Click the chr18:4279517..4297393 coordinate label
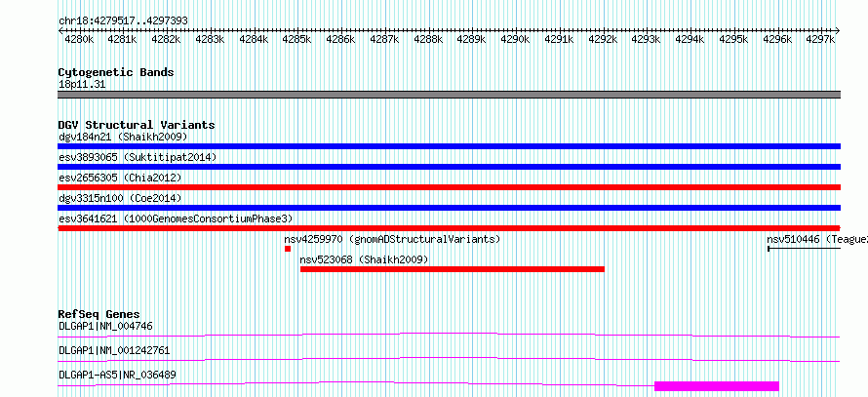Image resolution: width=868 pixels, height=397 pixels. pyautogui.click(x=123, y=20)
